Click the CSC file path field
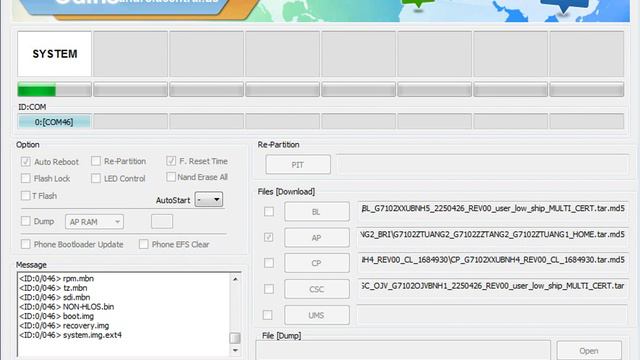The width and height of the screenshot is (640, 360). [x=492, y=288]
